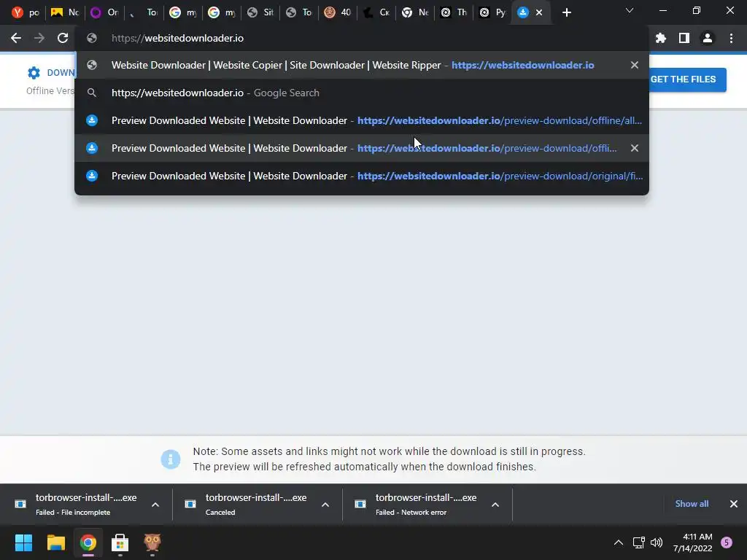747x560 pixels.
Task: Close the downloads bar
Action: pyautogui.click(x=734, y=504)
